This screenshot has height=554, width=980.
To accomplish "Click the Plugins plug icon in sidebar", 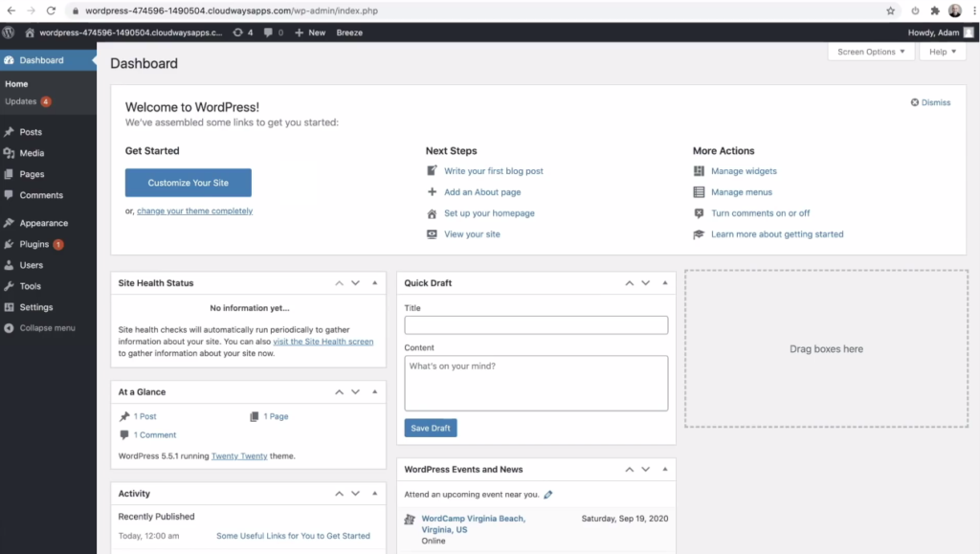I will (x=9, y=244).
